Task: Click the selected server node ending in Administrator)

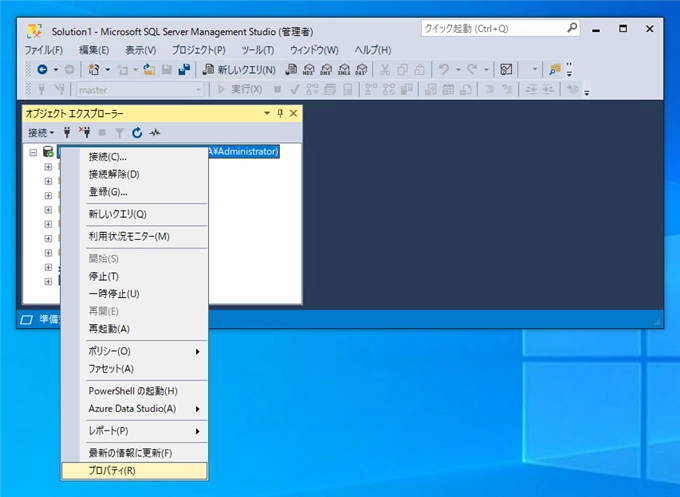Action: click(244, 151)
